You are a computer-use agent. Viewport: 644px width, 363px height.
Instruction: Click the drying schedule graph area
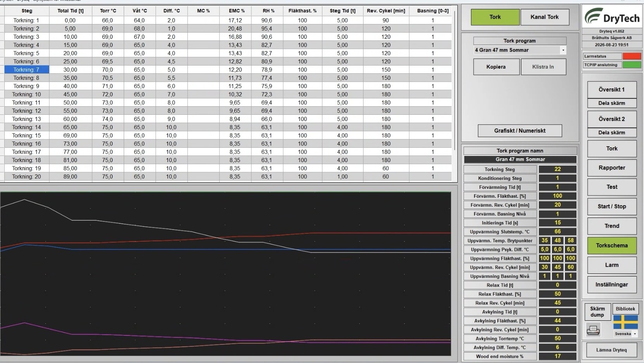coord(225,274)
